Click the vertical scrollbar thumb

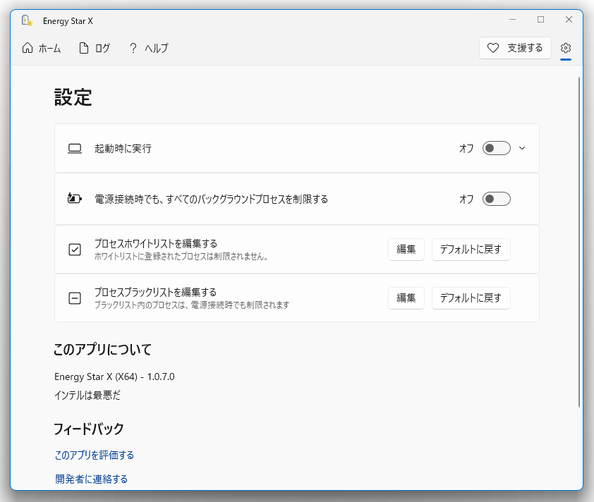point(579,242)
